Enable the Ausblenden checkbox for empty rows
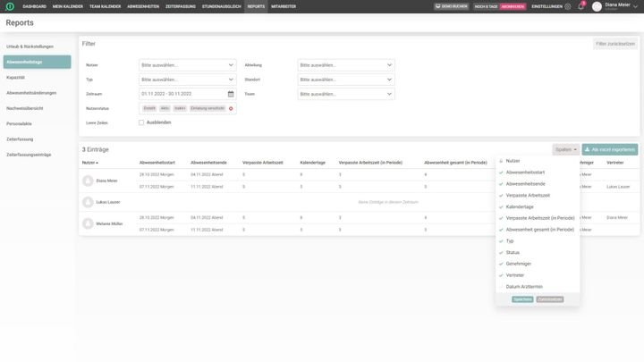Image resolution: width=644 pixels, height=362 pixels. tap(141, 122)
